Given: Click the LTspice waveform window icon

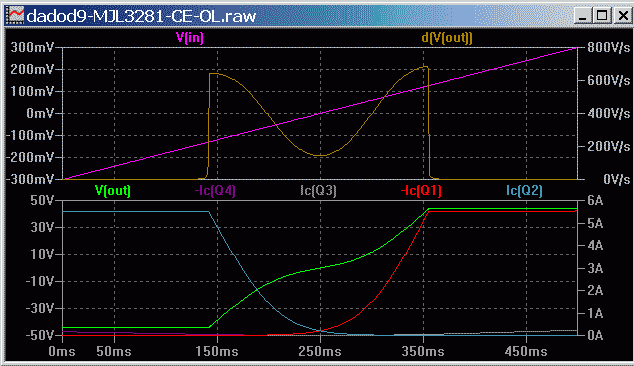Looking at the screenshot, I should (15, 15).
